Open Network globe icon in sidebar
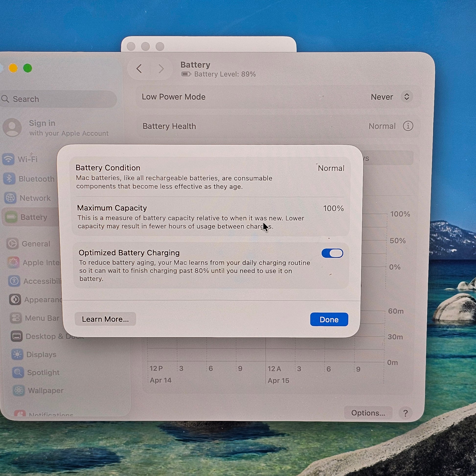 pyautogui.click(x=10, y=198)
